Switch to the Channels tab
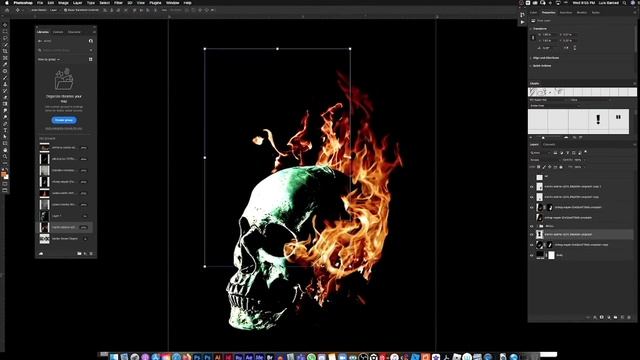Screen dimensions: 640x360 click(x=549, y=144)
